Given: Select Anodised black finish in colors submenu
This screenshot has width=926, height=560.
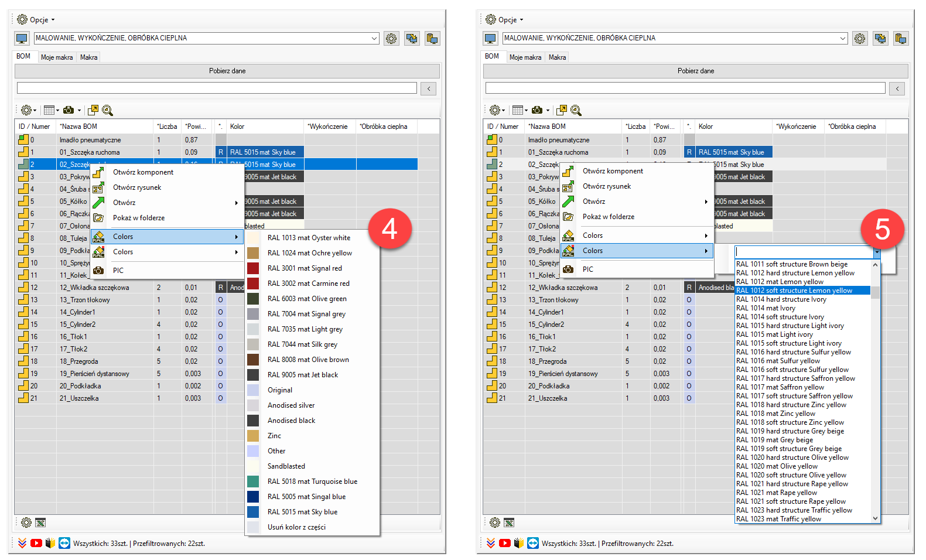Looking at the screenshot, I should (312, 421).
